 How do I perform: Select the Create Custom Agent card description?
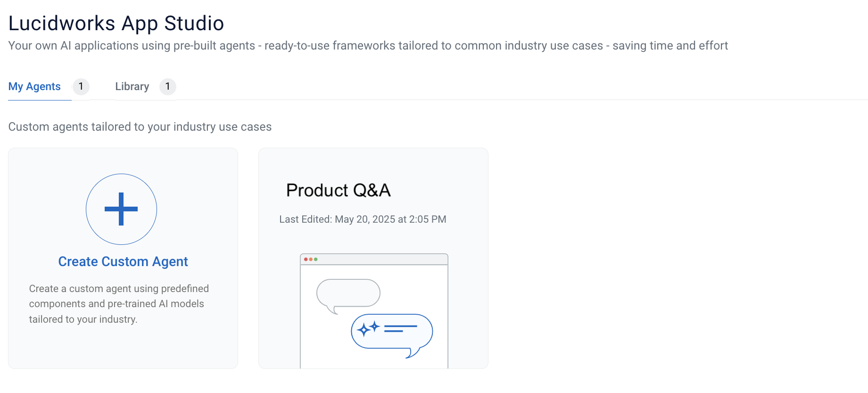[119, 304]
